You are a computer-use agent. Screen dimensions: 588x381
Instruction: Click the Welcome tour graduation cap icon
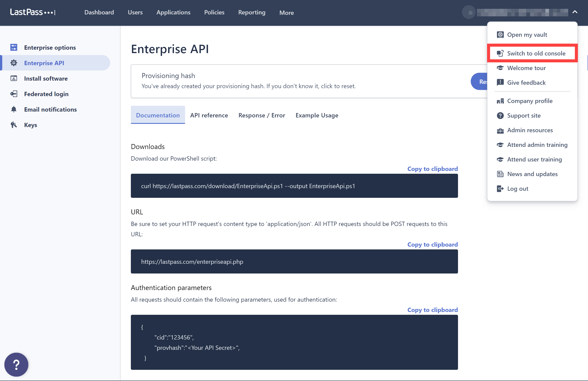500,68
